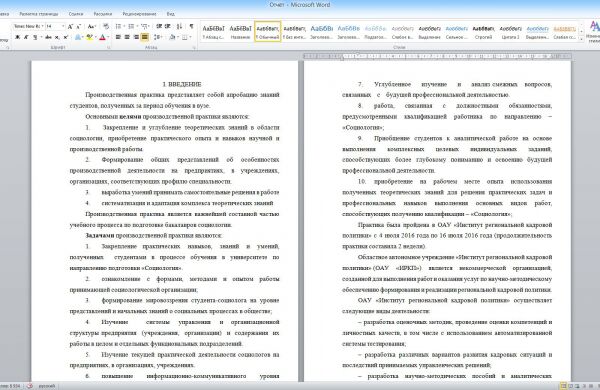Image resolution: width=600 pixels, height=390 pixels.
Task: Increase paragraph indent
Action: tap(168, 26)
